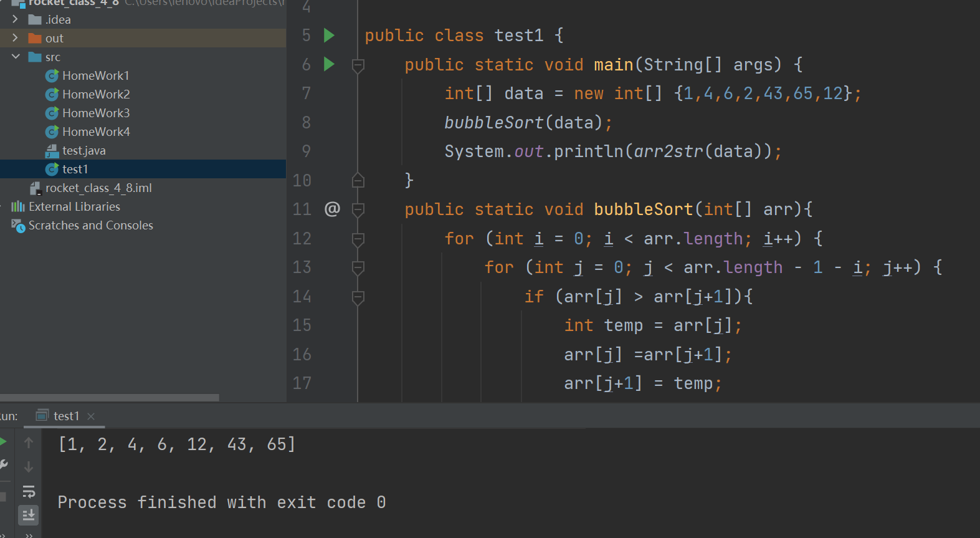Select External Libraries node

pyautogui.click(x=74, y=206)
